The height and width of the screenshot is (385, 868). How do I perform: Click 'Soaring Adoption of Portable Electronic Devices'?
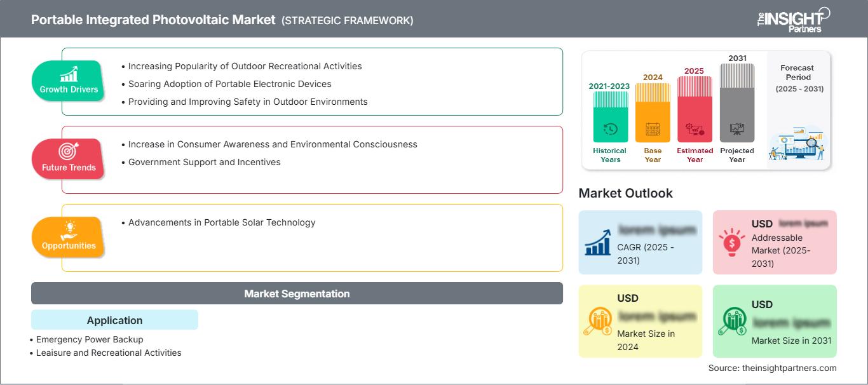point(230,84)
